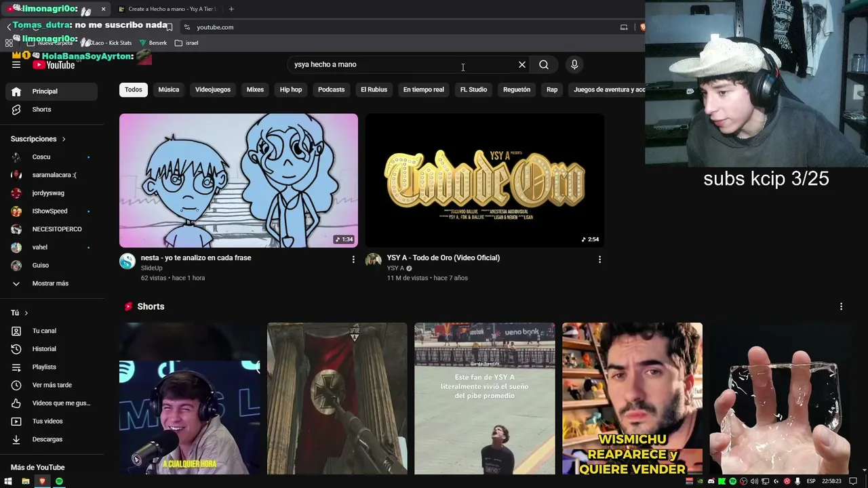
Task: Select the Reguetón filter chip
Action: [517, 89]
